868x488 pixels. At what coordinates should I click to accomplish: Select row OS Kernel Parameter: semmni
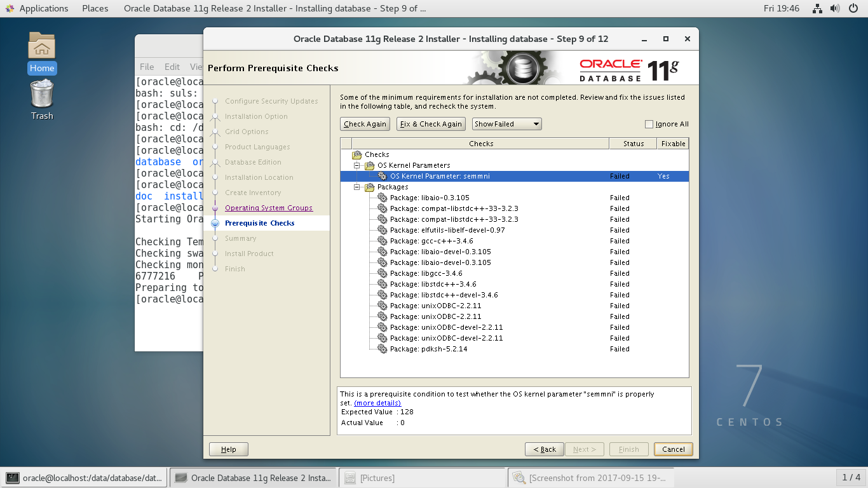point(515,176)
